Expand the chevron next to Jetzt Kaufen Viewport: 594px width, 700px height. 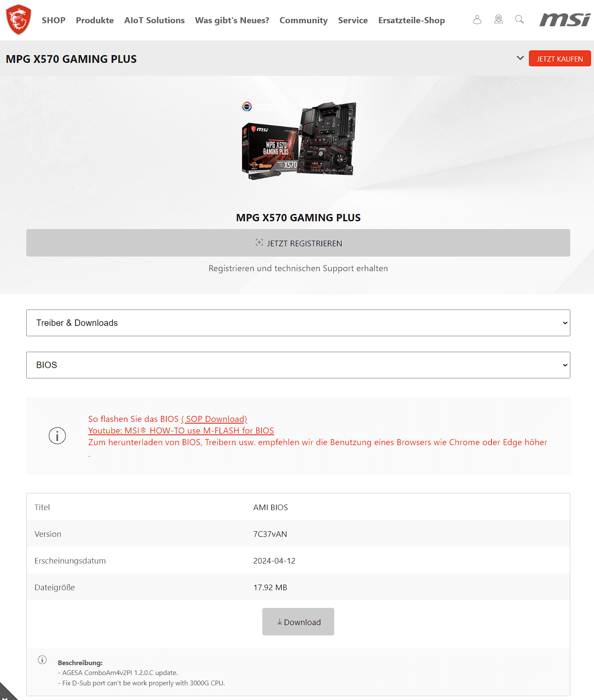(x=520, y=58)
